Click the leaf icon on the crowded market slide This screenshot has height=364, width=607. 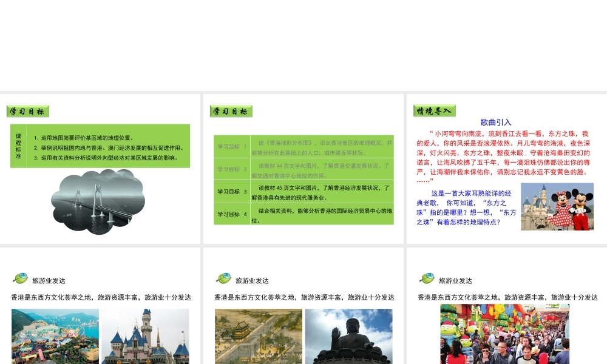pos(427,278)
